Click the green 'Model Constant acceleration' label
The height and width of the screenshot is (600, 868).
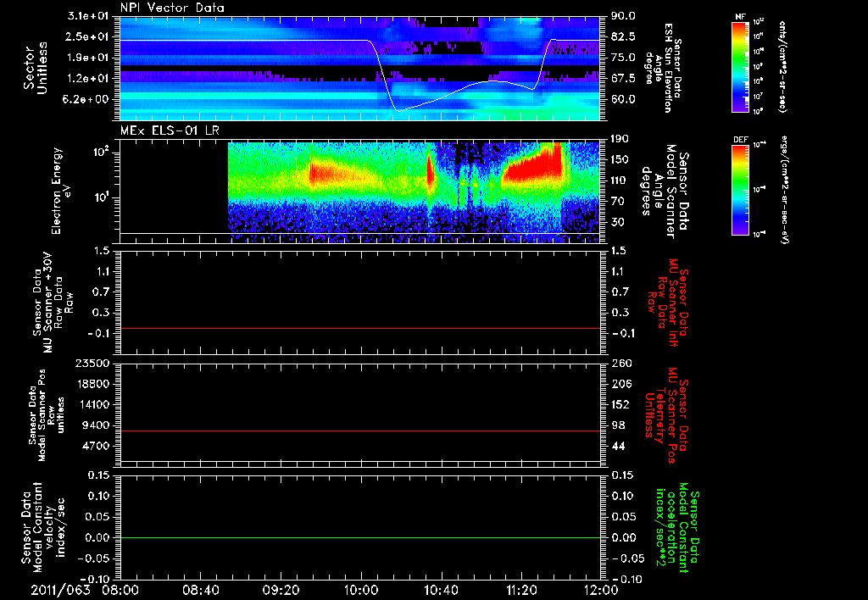coord(677,528)
